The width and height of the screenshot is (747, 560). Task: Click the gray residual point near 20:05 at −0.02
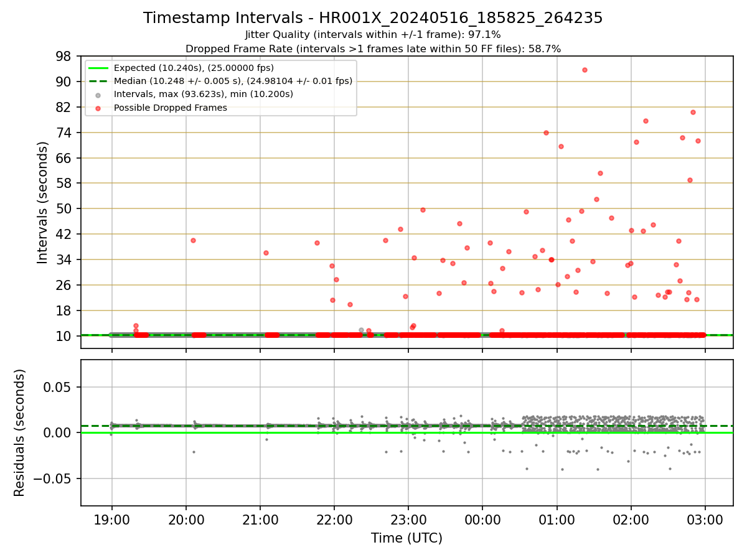coord(194,452)
